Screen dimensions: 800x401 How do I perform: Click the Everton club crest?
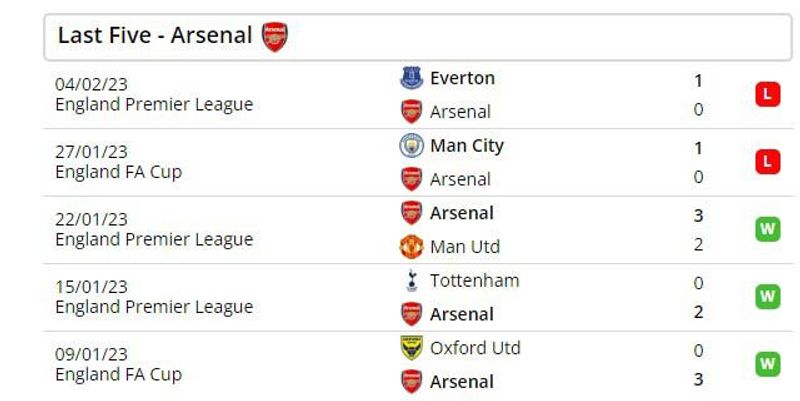411,78
